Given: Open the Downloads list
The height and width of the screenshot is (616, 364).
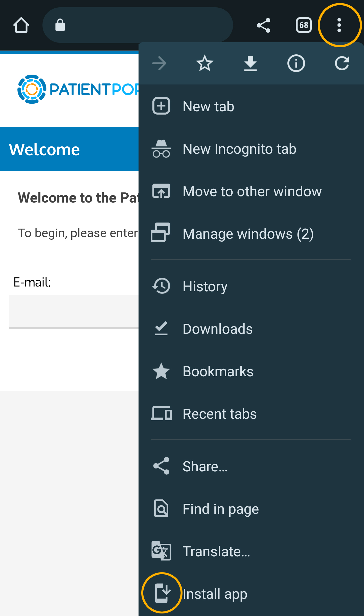Looking at the screenshot, I should [x=217, y=329].
